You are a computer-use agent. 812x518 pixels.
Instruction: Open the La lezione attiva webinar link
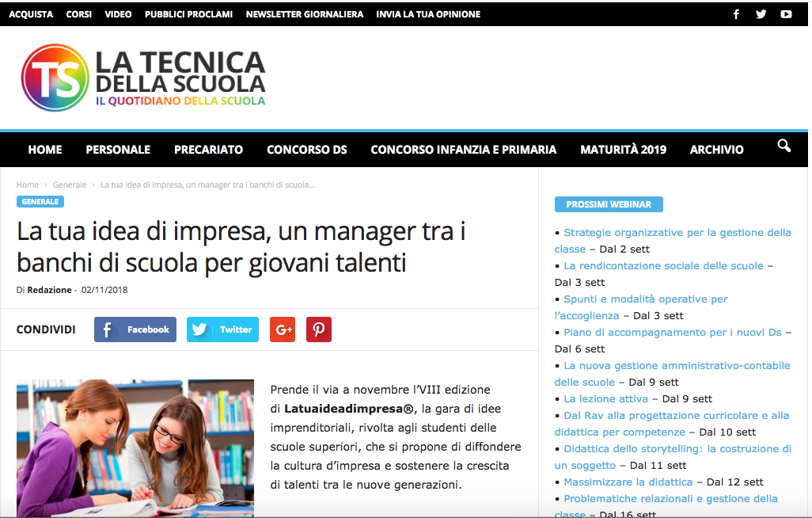pos(605,398)
